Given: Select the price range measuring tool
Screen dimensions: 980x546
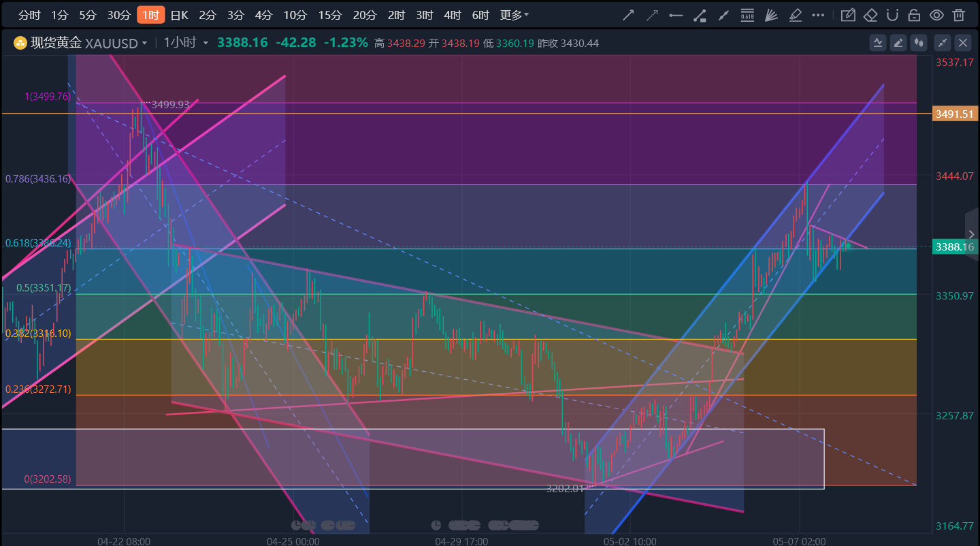Looking at the screenshot, I should [x=699, y=15].
